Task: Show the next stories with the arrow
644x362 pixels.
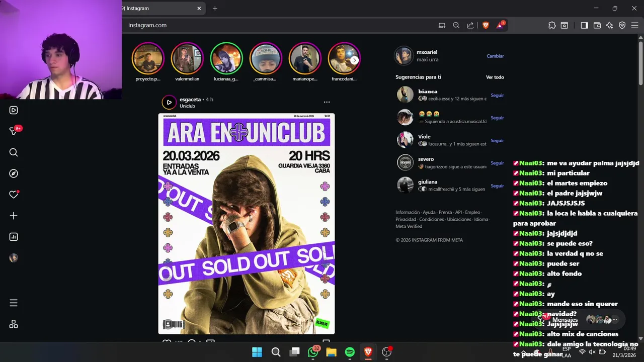Action: coord(354,60)
